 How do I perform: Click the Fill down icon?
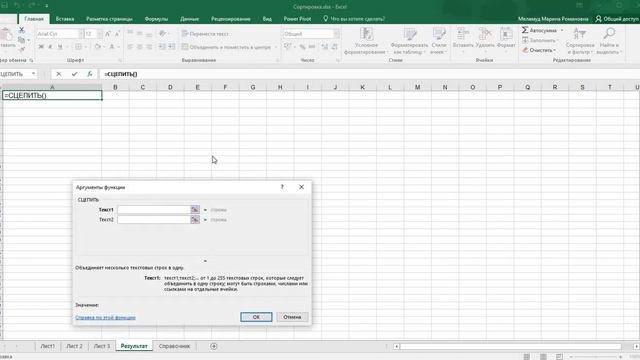[525, 40]
